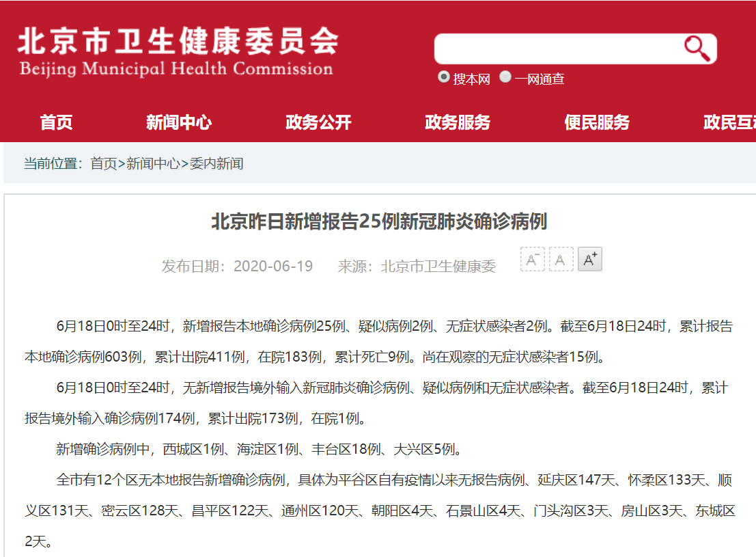The image size is (756, 557).
Task: Open the 首页 navigation menu item
Action: [x=56, y=122]
